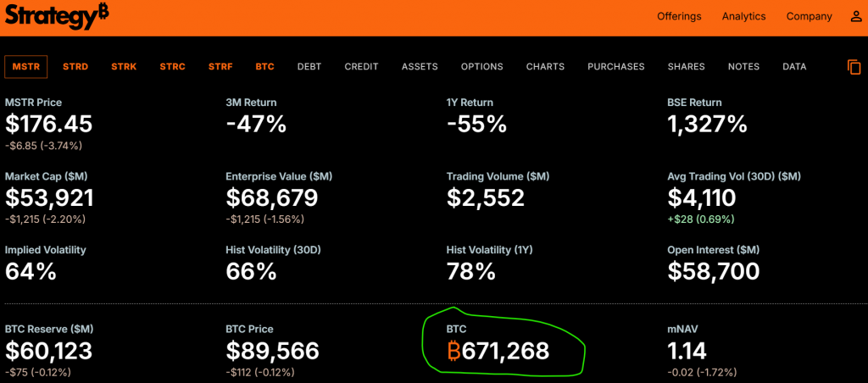Click the BTC Reserve change -$75 (-0.12%)
The width and height of the screenshot is (868, 383).
click(x=38, y=373)
